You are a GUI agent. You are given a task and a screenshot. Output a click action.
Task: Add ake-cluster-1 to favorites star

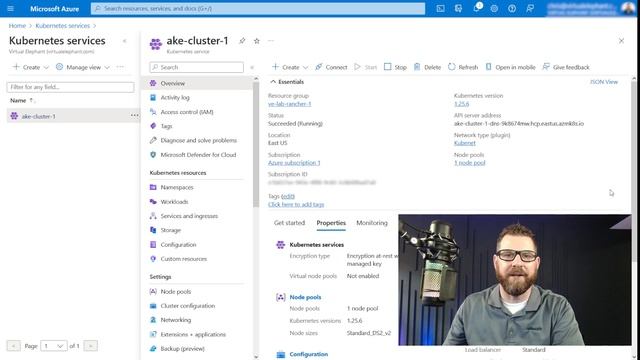coord(257,41)
